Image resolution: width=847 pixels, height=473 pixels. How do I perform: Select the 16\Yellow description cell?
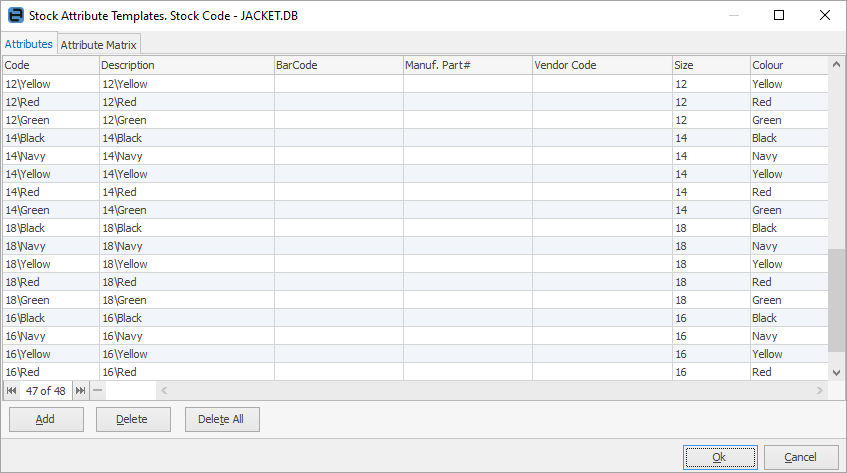coord(187,354)
